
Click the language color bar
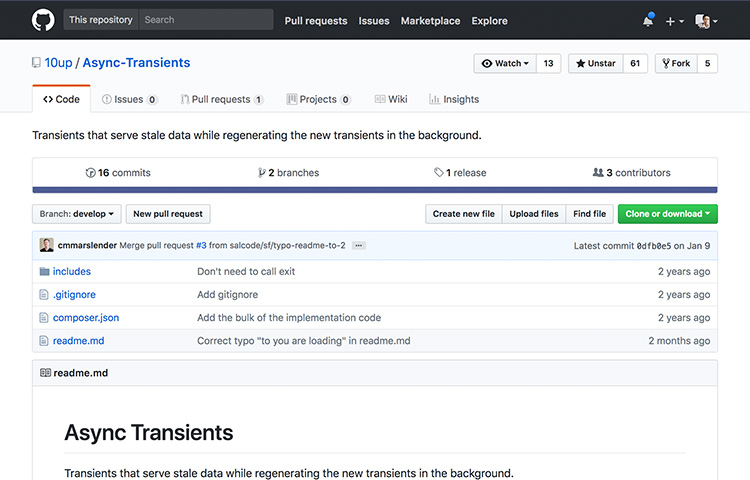click(374, 189)
